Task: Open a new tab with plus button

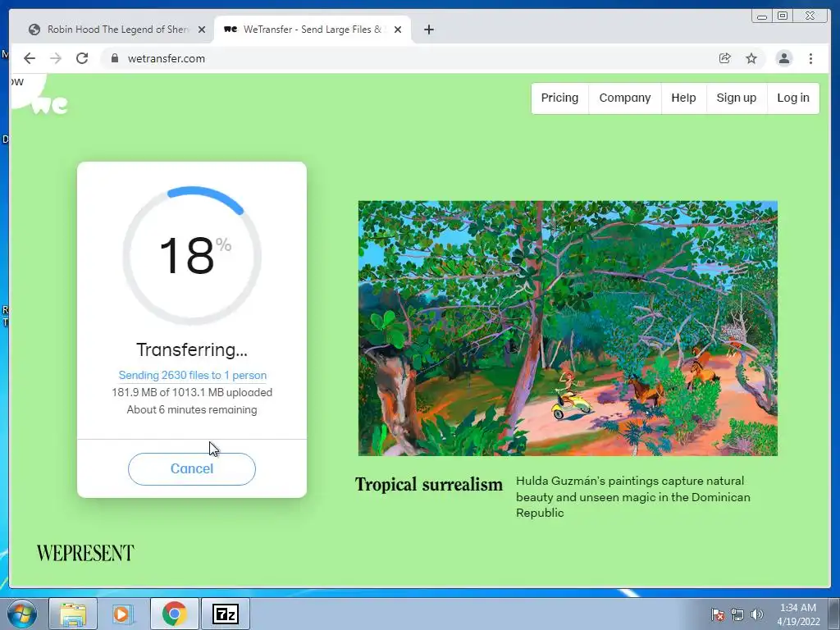Action: pos(428,30)
